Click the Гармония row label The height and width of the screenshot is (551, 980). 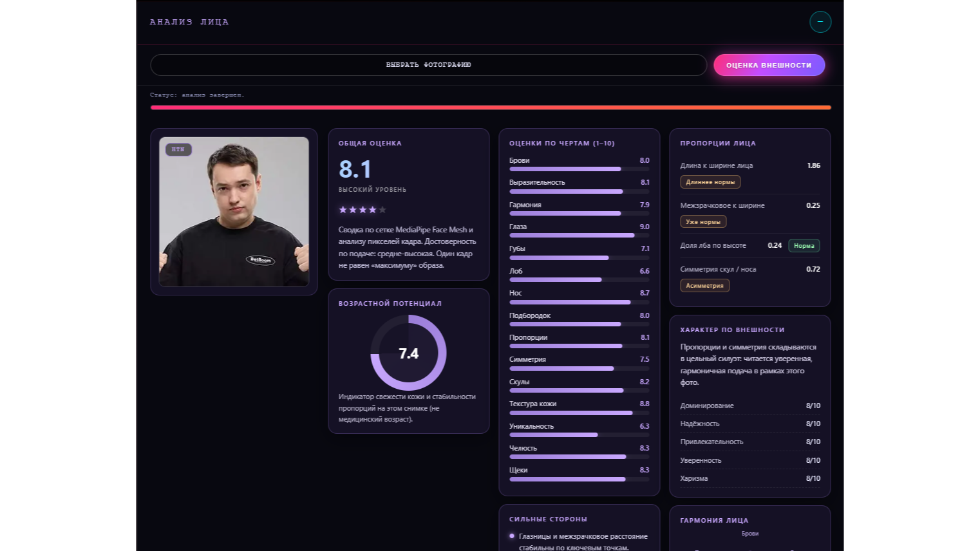pos(525,205)
